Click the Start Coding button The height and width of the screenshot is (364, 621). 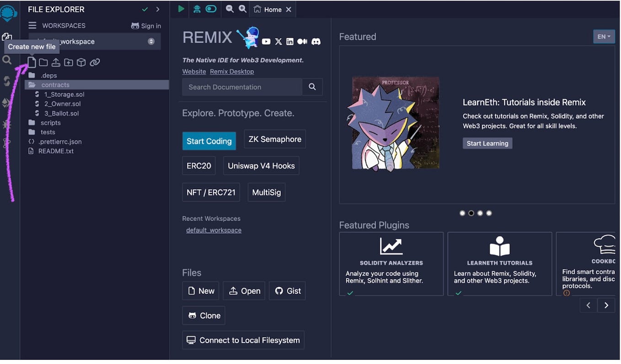pyautogui.click(x=209, y=141)
